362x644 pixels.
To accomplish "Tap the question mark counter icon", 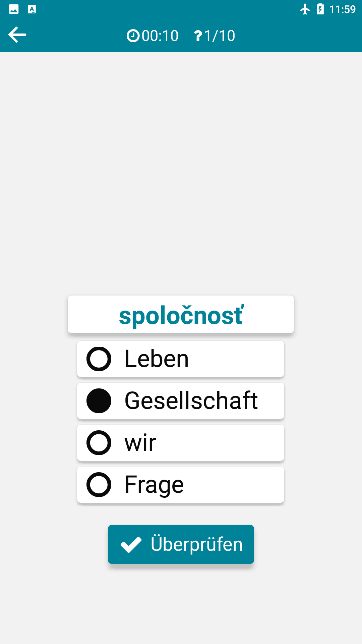I will (198, 36).
